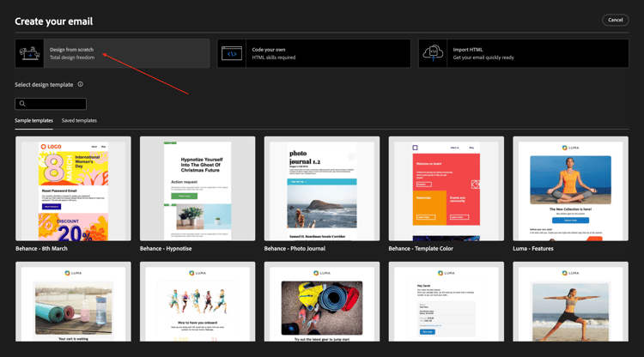
Task: Choose the Design from scratch option
Action: (x=112, y=53)
